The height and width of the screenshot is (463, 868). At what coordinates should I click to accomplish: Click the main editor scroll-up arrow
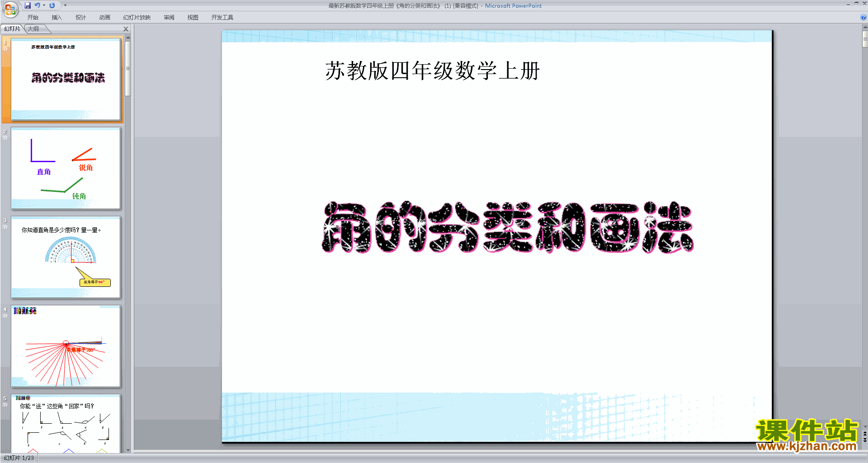[x=865, y=27]
